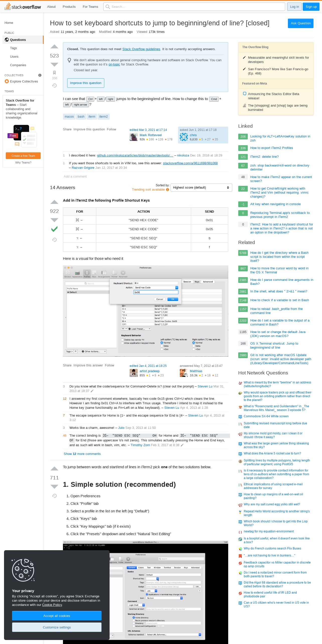Select the bash tag
Image resolution: width=322 pixels, height=644 pixels.
coord(81,117)
